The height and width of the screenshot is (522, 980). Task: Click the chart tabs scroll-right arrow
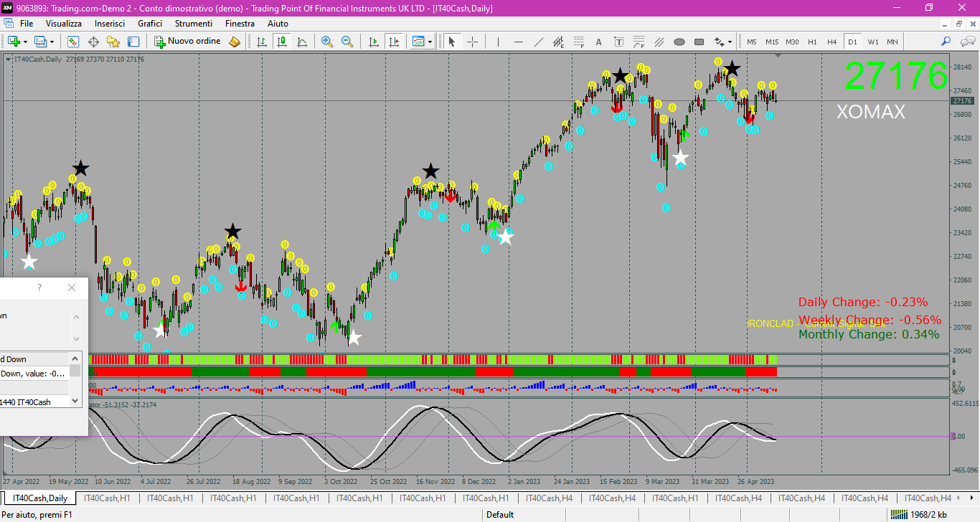[972, 498]
